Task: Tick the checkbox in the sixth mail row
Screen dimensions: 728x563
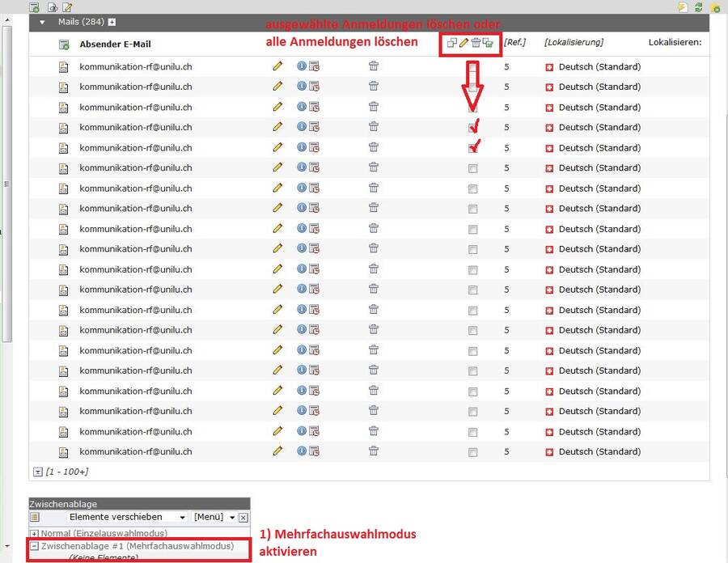Action: [472, 168]
